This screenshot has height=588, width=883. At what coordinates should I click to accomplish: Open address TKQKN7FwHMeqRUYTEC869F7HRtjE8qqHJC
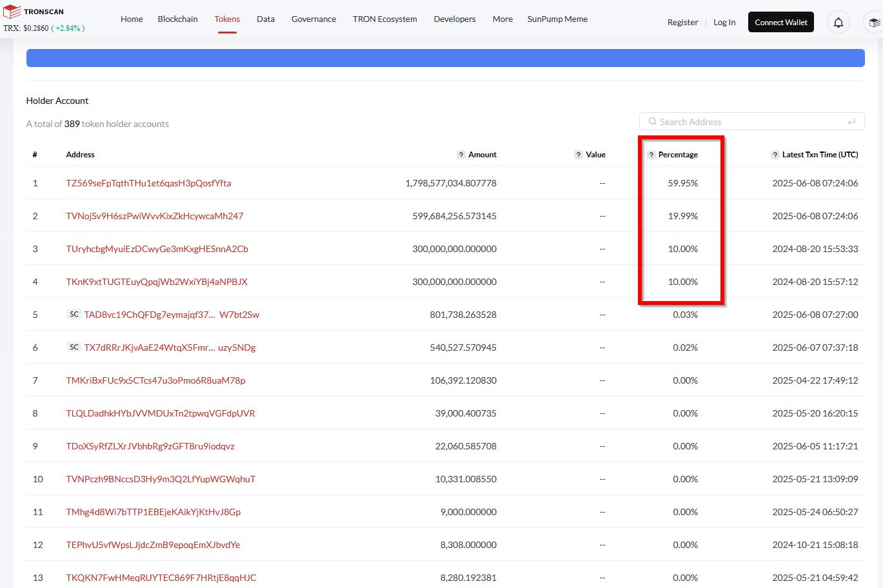click(x=161, y=578)
